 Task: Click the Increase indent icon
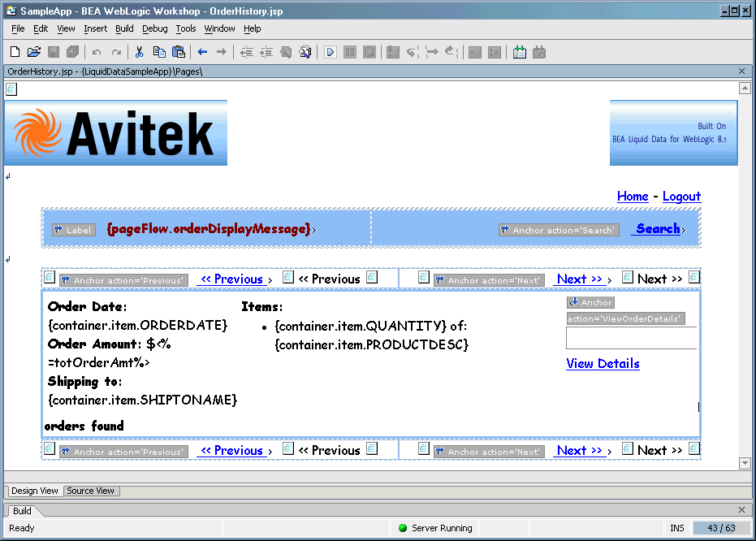pos(266,52)
